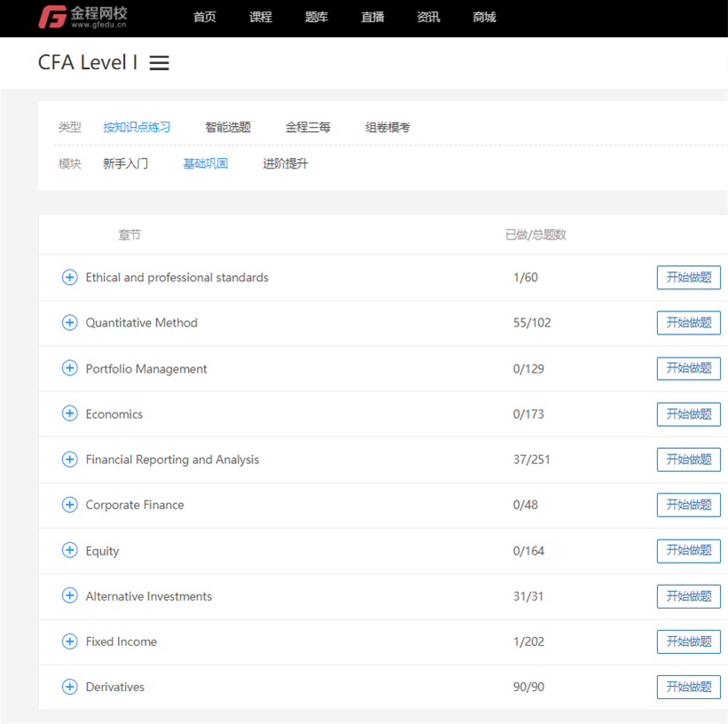728x724 pixels.
Task: Click the CFA Level I title
Action: pyautogui.click(x=88, y=62)
